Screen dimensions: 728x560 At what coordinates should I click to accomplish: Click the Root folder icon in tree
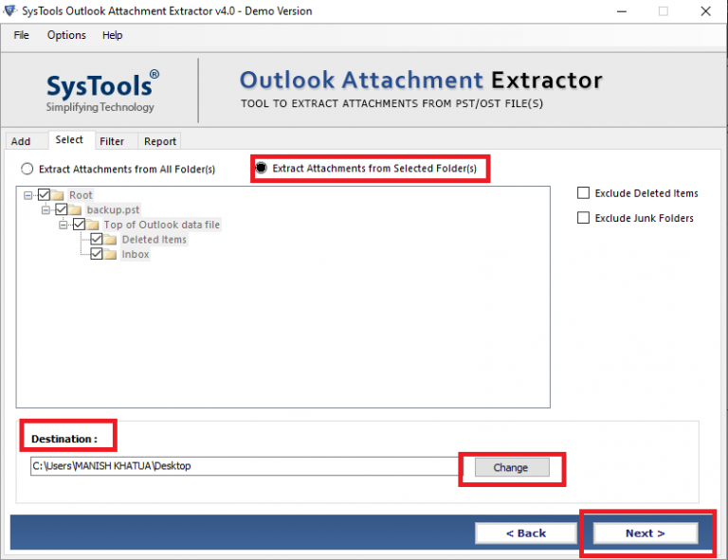coord(58,195)
